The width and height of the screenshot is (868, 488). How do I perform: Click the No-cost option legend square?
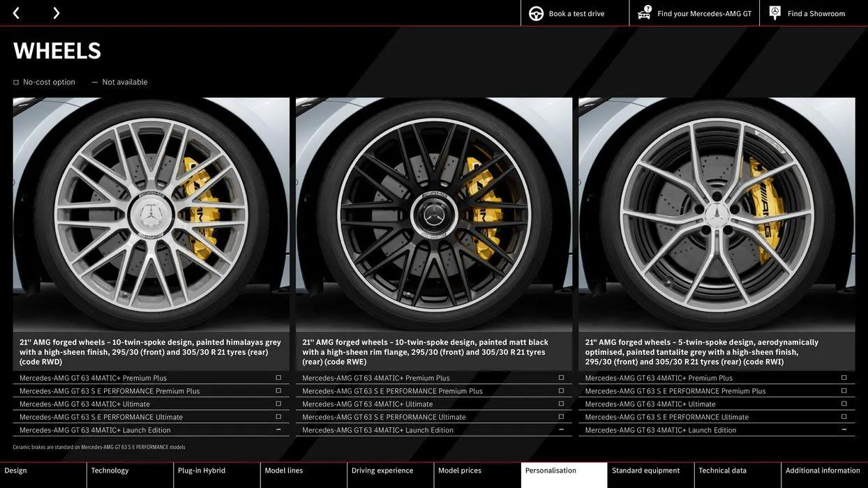(16, 82)
